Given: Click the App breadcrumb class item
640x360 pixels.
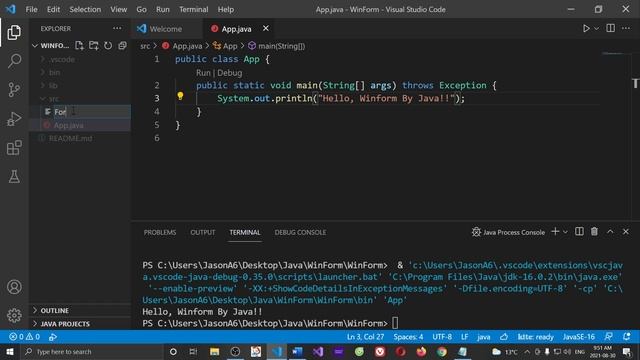Looking at the screenshot, I should coord(226,46).
